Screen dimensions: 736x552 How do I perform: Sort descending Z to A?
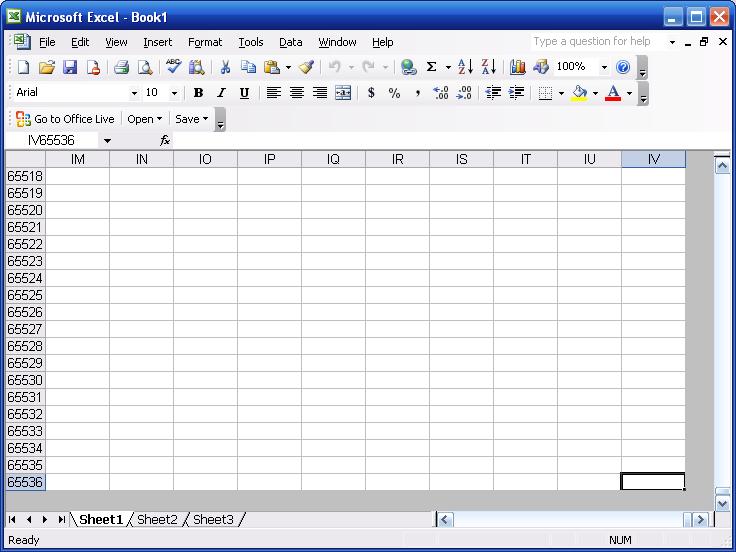(x=489, y=67)
